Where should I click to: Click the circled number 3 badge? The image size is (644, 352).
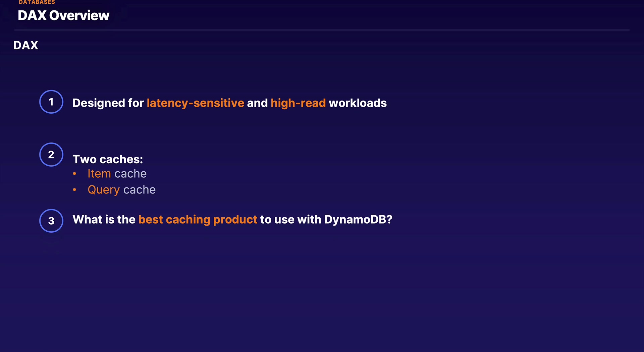click(x=51, y=221)
